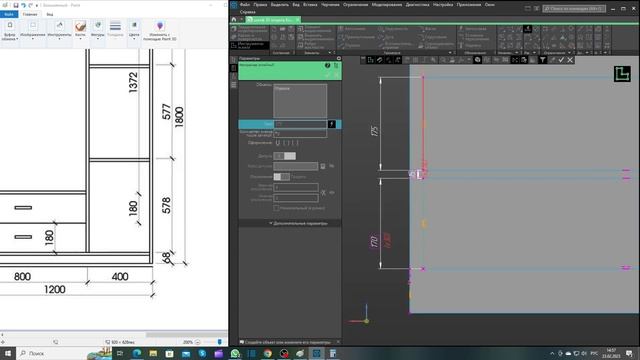Click the KOMPAS document tab

tap(272, 20)
